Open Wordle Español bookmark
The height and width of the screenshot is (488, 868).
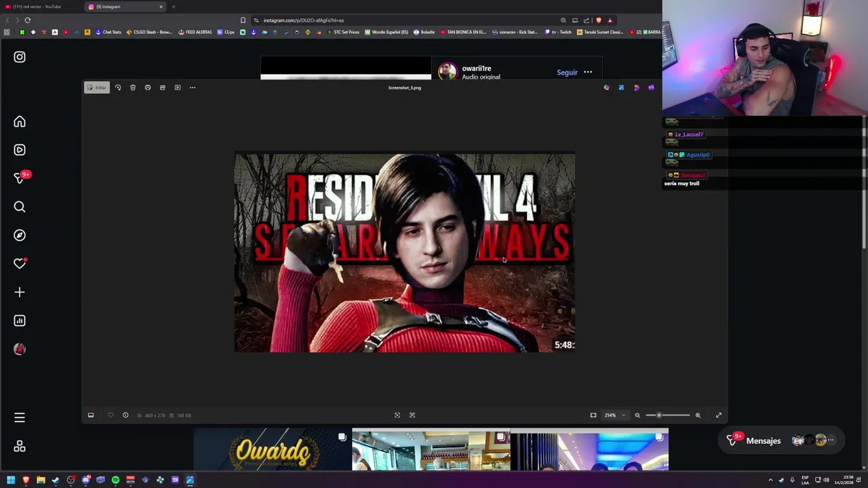[x=387, y=32]
